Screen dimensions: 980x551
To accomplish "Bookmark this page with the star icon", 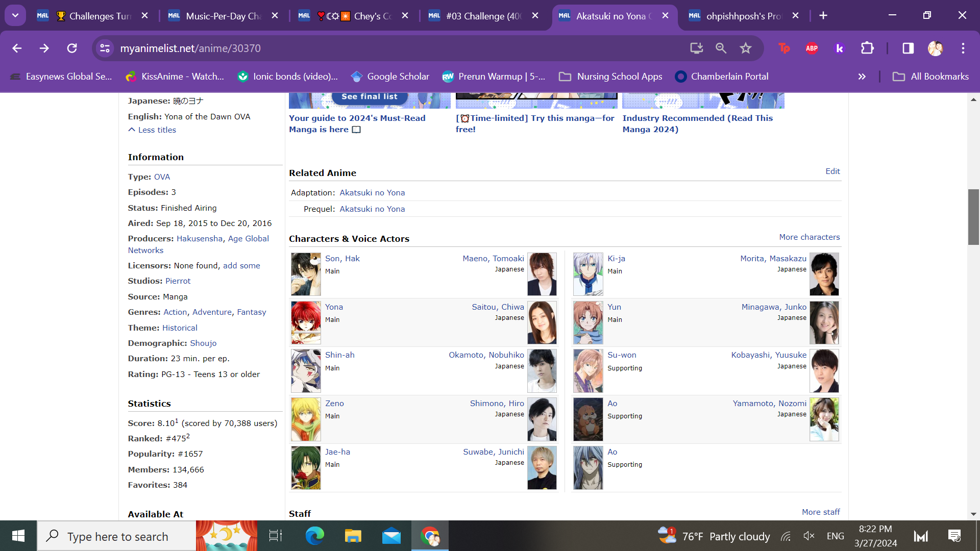I will (x=746, y=48).
